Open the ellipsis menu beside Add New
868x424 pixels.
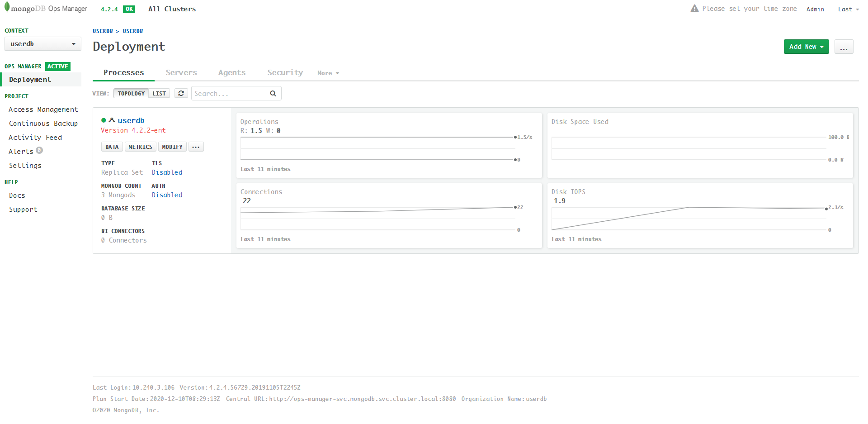844,47
